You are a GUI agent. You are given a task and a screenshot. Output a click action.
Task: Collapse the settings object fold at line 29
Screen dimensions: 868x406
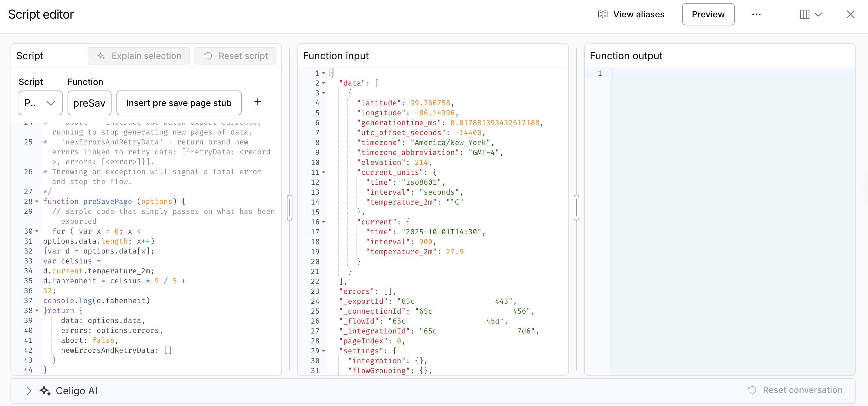(323, 351)
